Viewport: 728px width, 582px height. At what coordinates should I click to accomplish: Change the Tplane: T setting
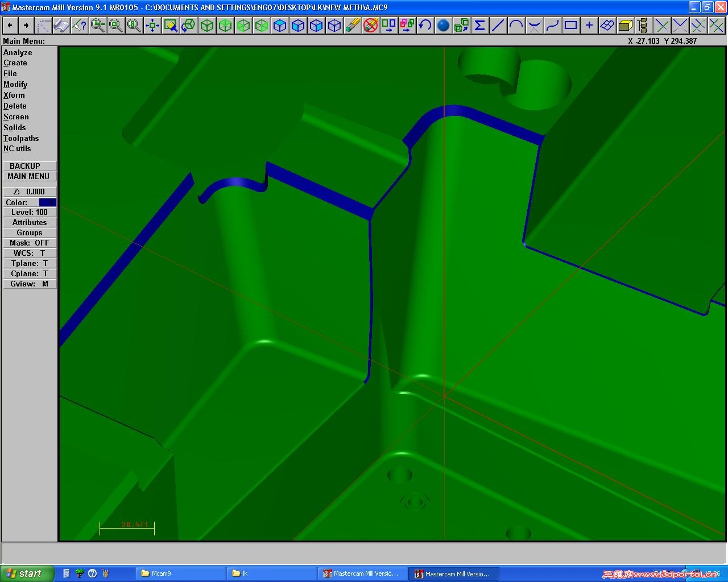[x=30, y=264]
